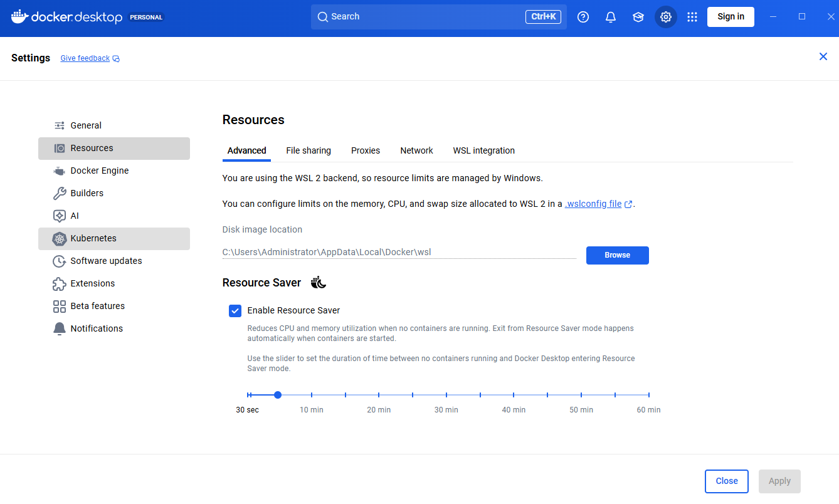The image size is (839, 504).
Task: Click the Resource Saver slider handle
Action: tap(278, 395)
